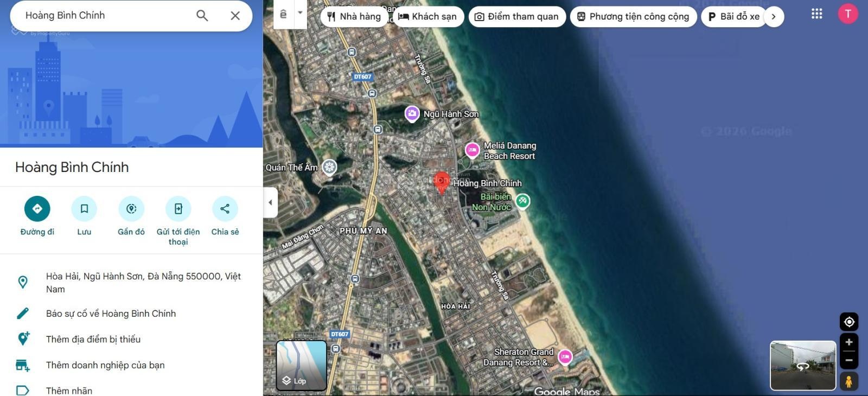Image resolution: width=868 pixels, height=396 pixels.
Task: Expand more category chips arrow
Action: pos(774,17)
